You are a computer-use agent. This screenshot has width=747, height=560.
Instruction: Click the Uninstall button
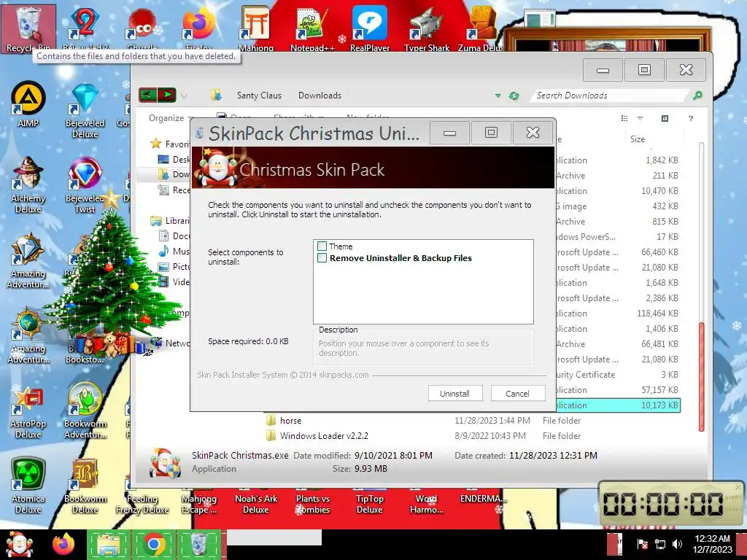coord(455,393)
